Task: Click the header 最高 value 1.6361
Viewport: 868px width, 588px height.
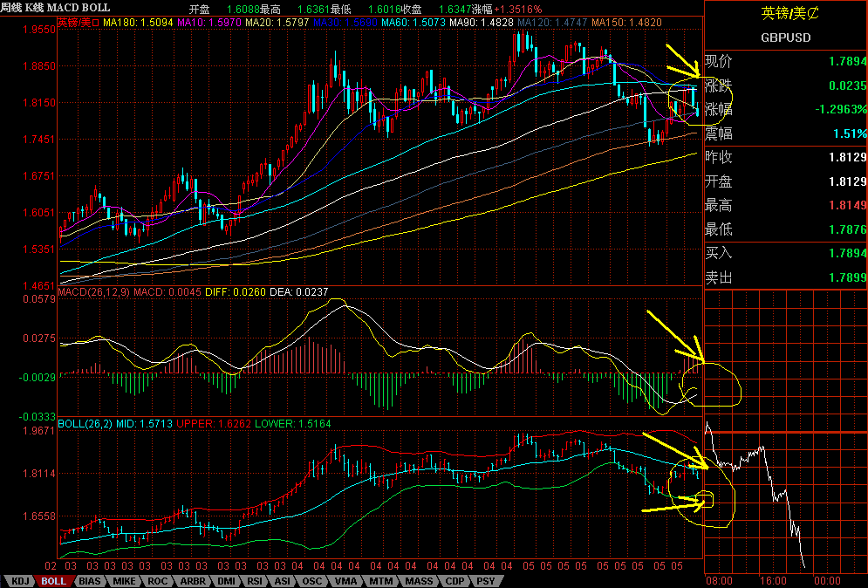Action: 314,10
